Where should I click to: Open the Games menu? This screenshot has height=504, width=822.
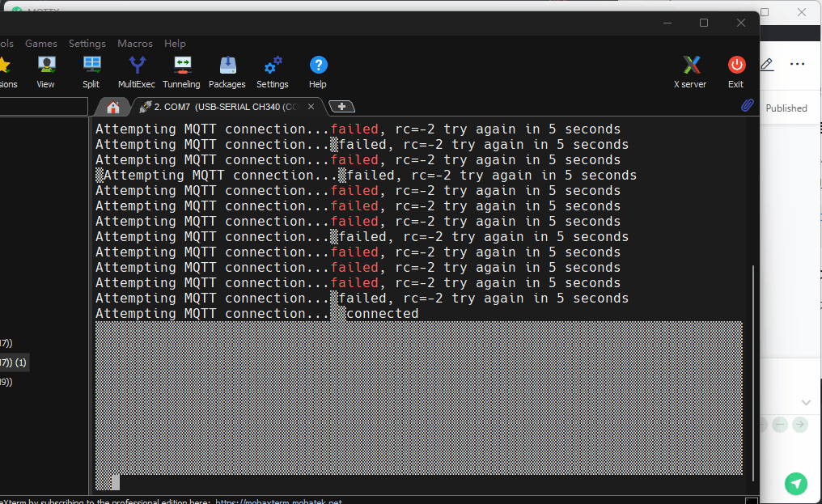(41, 44)
